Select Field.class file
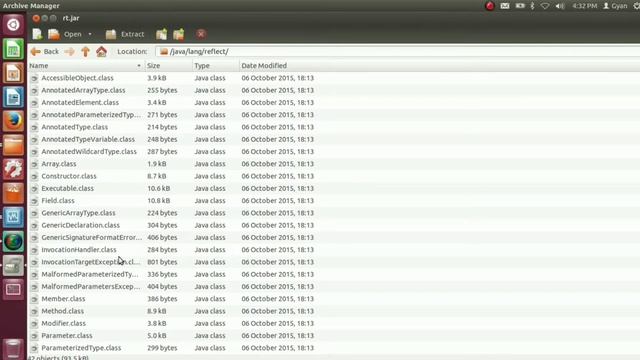The width and height of the screenshot is (640, 360). [x=58, y=200]
